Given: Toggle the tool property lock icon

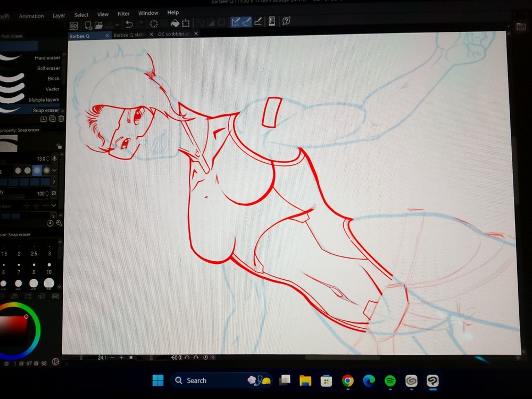Looking at the screenshot, I should [59, 146].
